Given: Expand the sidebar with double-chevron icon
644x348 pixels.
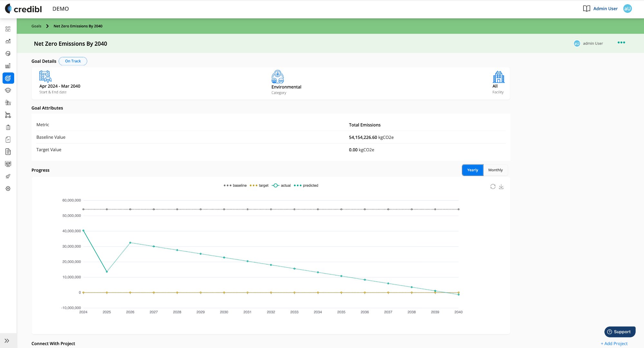Looking at the screenshot, I should tap(7, 341).
